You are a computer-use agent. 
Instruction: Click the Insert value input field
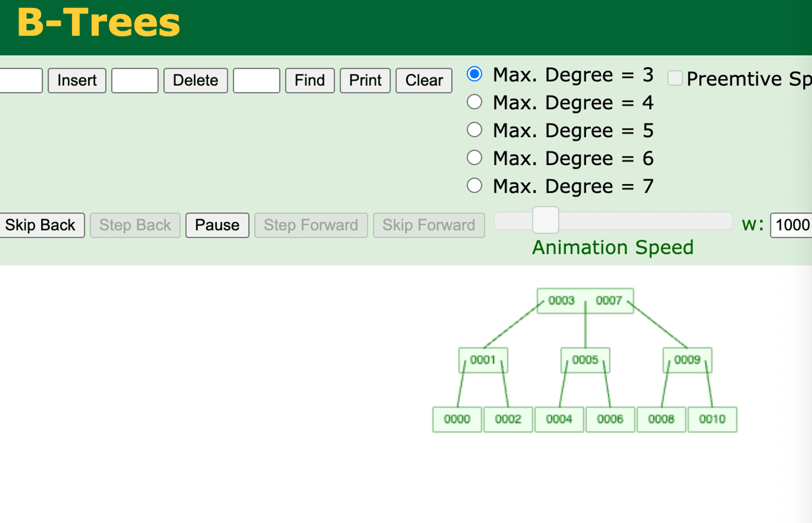22,80
